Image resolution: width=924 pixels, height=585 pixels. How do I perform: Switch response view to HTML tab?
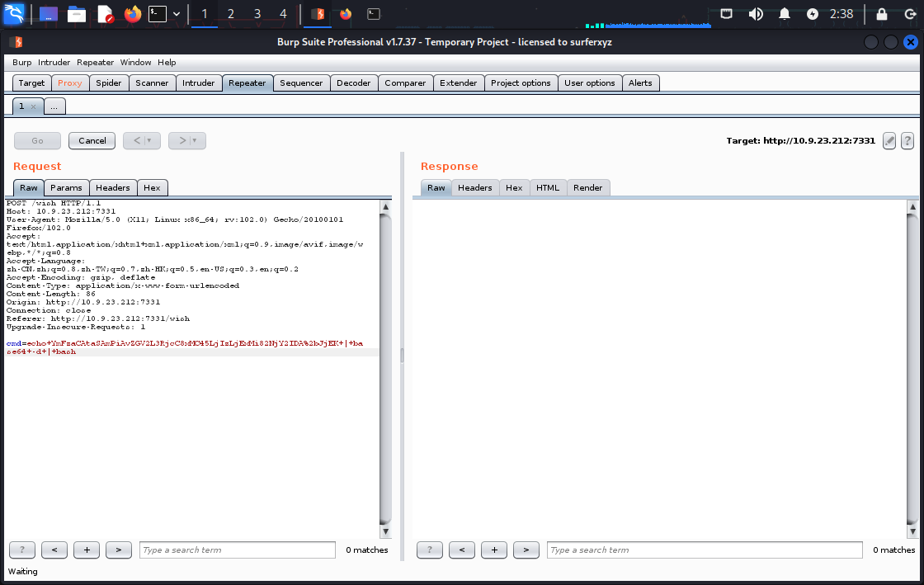pos(548,188)
